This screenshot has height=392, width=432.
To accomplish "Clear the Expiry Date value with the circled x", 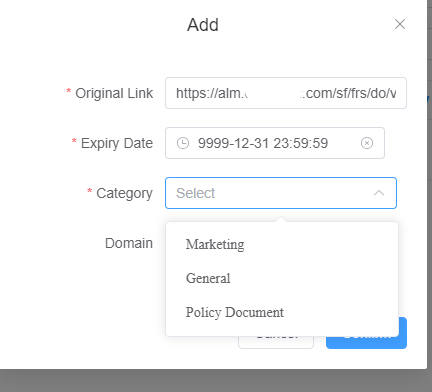I will pos(367,143).
